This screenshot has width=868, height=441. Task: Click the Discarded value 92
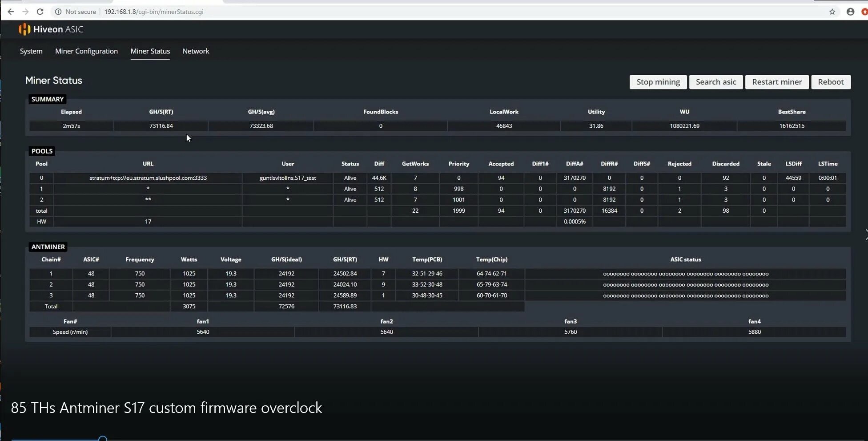(726, 178)
